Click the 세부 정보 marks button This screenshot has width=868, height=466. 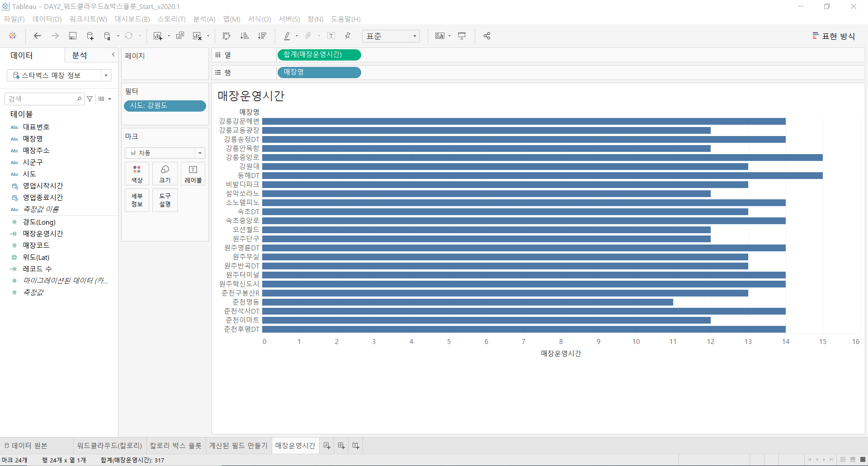pos(137,200)
